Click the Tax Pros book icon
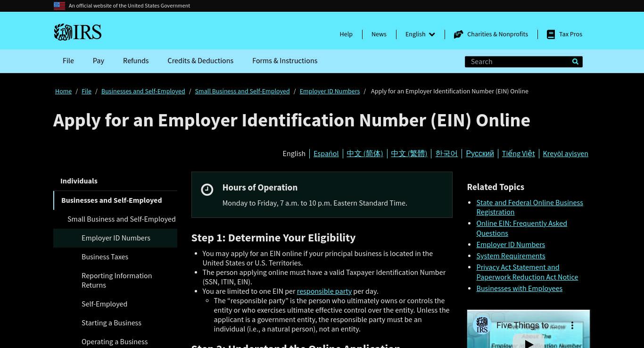 tap(551, 34)
